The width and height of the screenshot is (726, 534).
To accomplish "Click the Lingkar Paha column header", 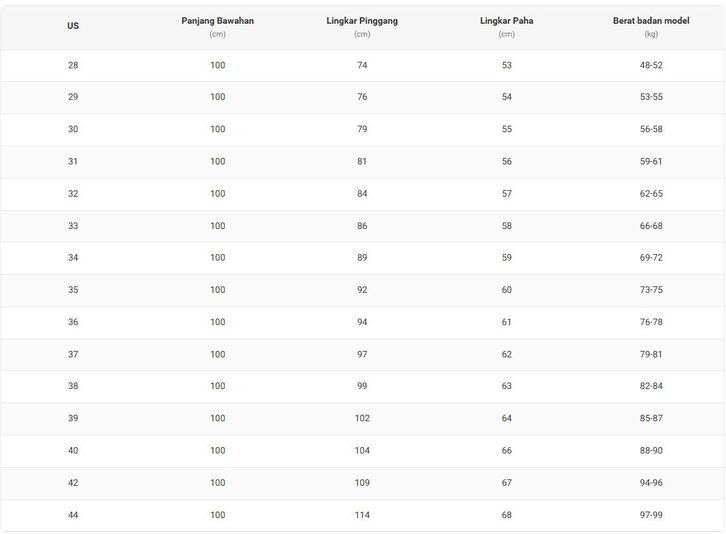I will tap(506, 21).
